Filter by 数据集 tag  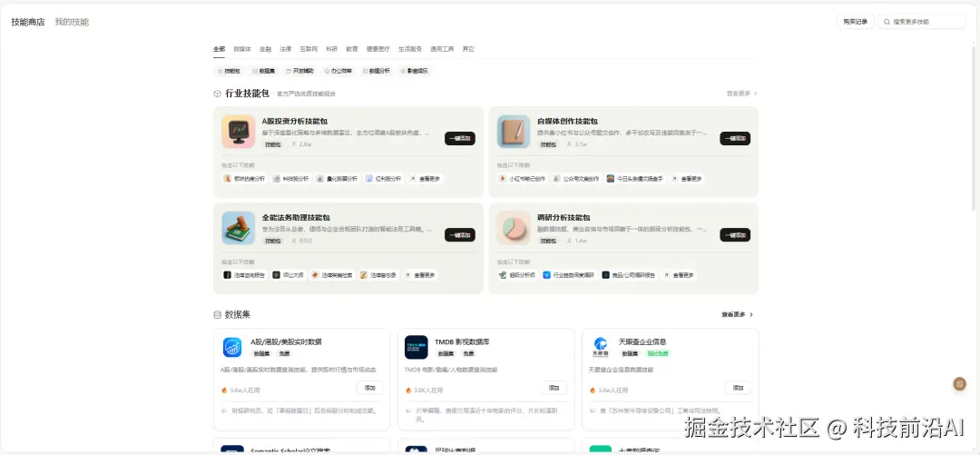point(264,72)
